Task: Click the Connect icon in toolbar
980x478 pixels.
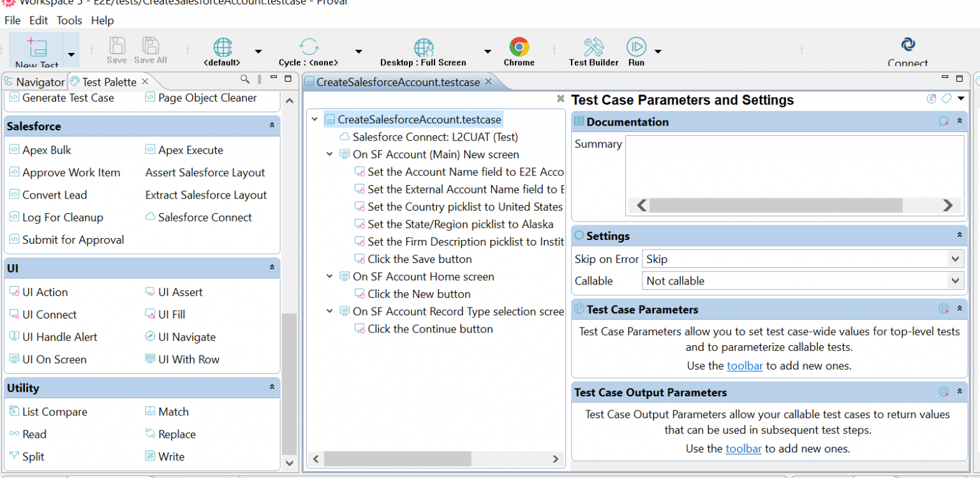Action: [908, 45]
